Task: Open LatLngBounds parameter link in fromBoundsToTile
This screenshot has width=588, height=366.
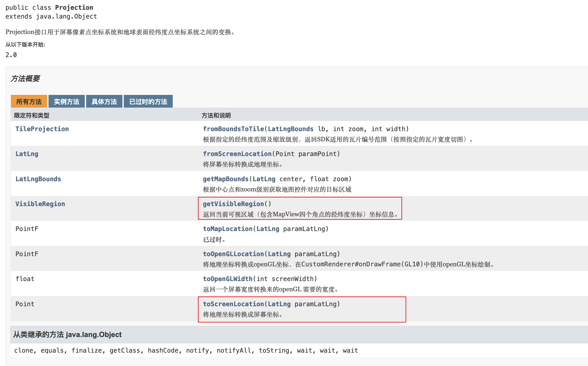Action: click(x=290, y=129)
